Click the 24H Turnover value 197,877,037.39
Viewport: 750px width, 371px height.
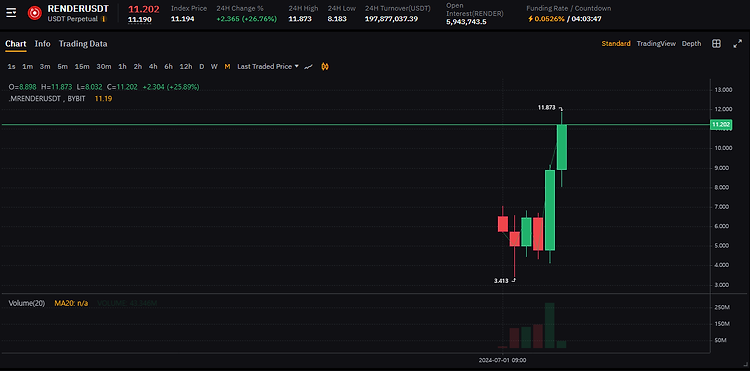(x=391, y=19)
